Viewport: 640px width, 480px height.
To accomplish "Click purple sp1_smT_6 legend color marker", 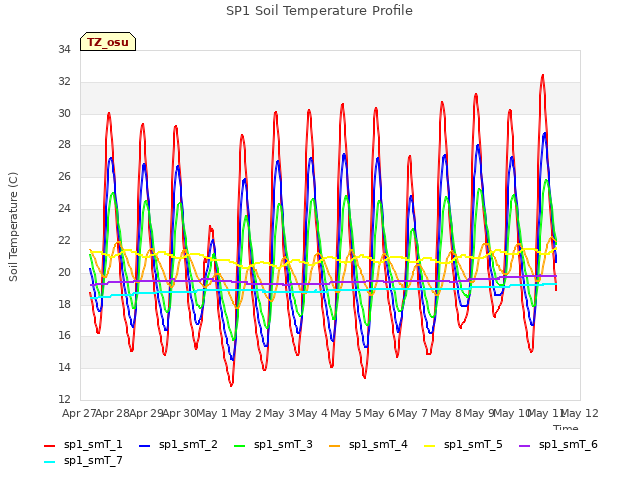I will [x=524, y=446].
